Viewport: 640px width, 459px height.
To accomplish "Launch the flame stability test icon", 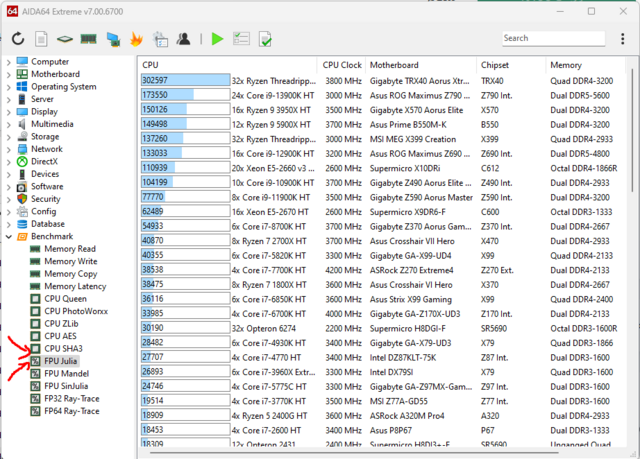I will click(135, 39).
